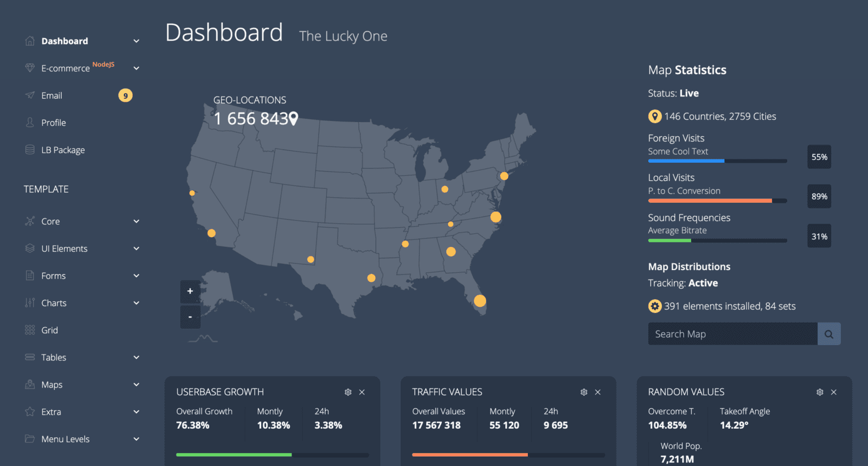Open Profile via the person icon
The width and height of the screenshot is (868, 466).
(29, 122)
